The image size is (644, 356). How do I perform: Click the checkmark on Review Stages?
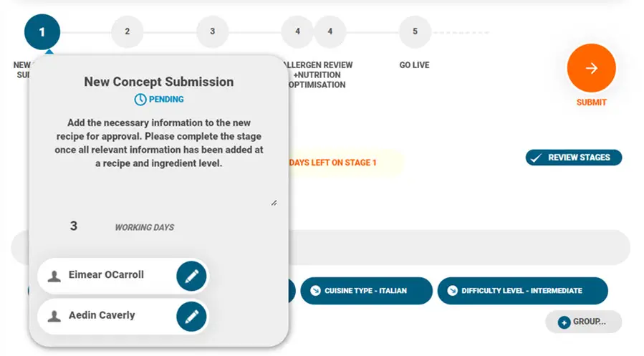click(x=535, y=158)
